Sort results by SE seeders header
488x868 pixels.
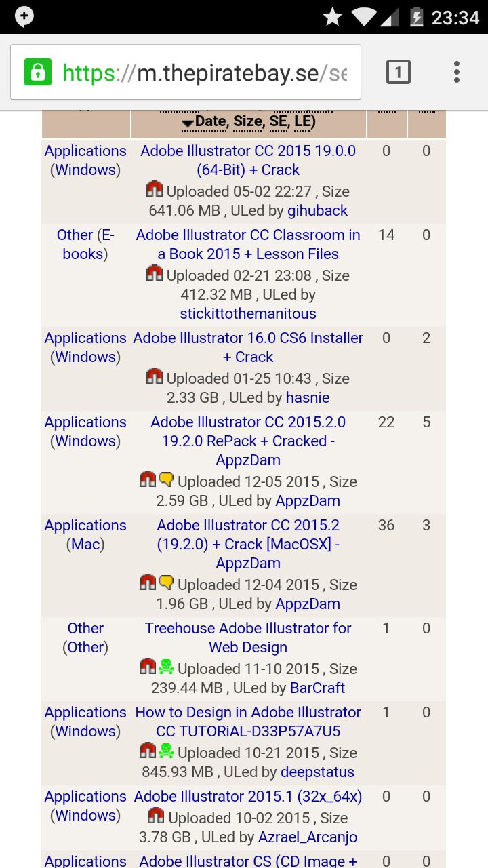278,122
